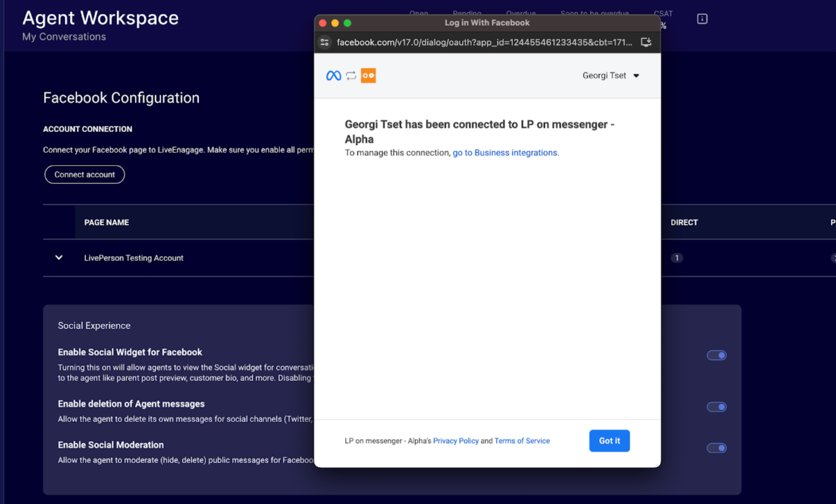Click the CSAT metric in header

click(x=663, y=14)
